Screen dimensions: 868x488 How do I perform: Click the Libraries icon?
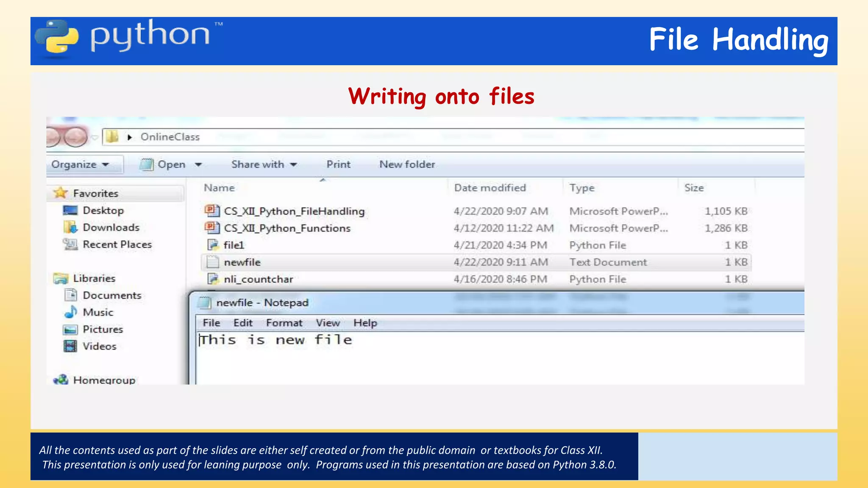[61, 278]
